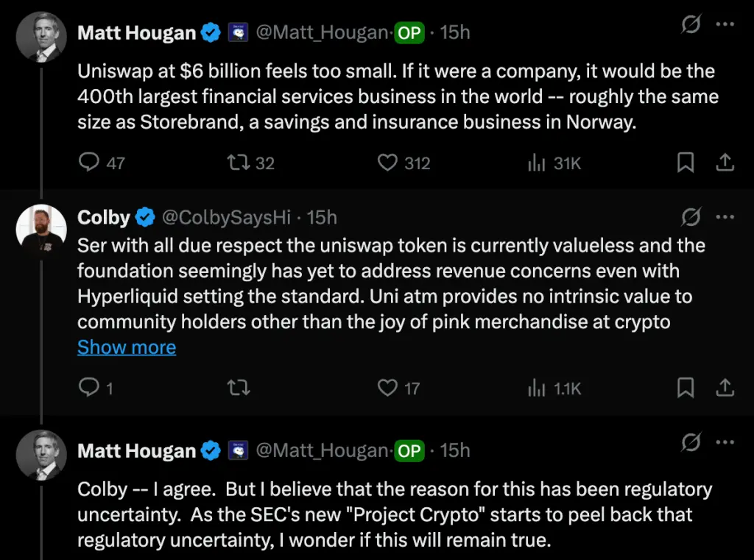
Task: Bookmark Matt Hougan's first post
Action: point(686,163)
